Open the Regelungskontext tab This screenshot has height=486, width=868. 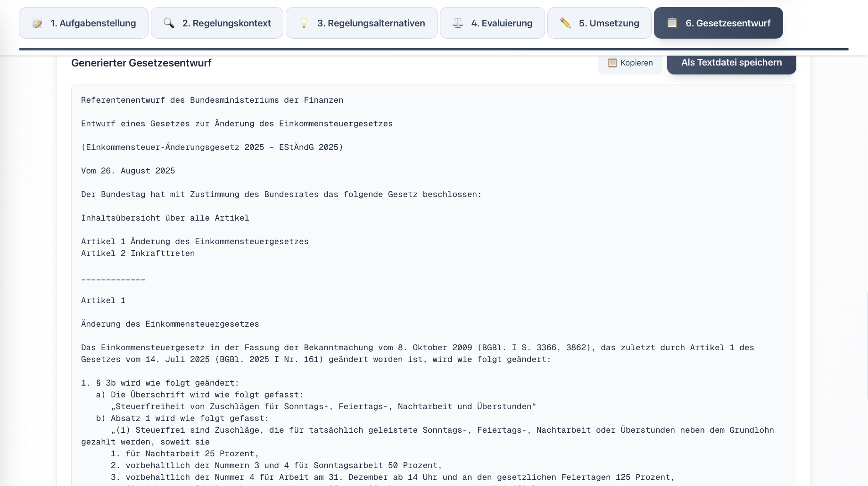[x=217, y=23]
